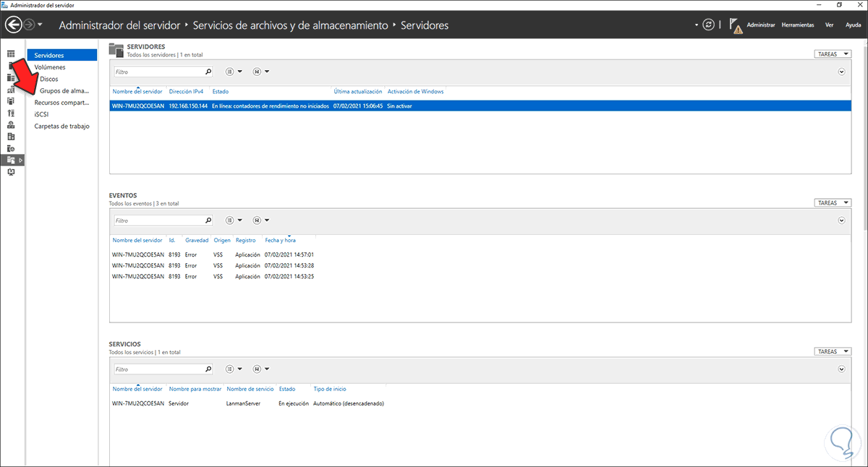
Task: Click Servicios de archivos y de almacenamiento breadcrumb
Action: point(291,25)
